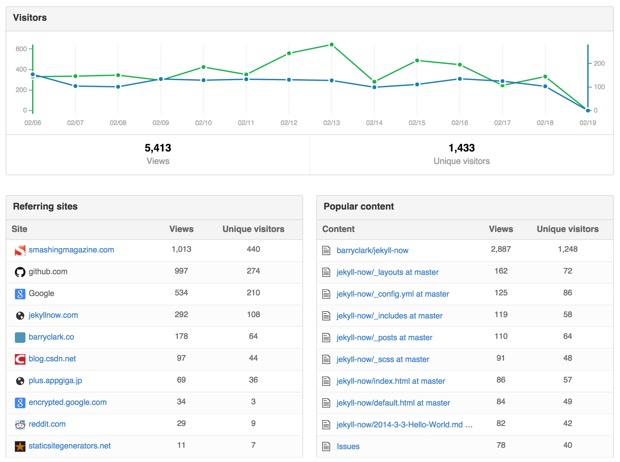The image size is (620, 462).
Task: Click the file icon beside jekyll-now/_scss at master
Action: click(x=326, y=359)
